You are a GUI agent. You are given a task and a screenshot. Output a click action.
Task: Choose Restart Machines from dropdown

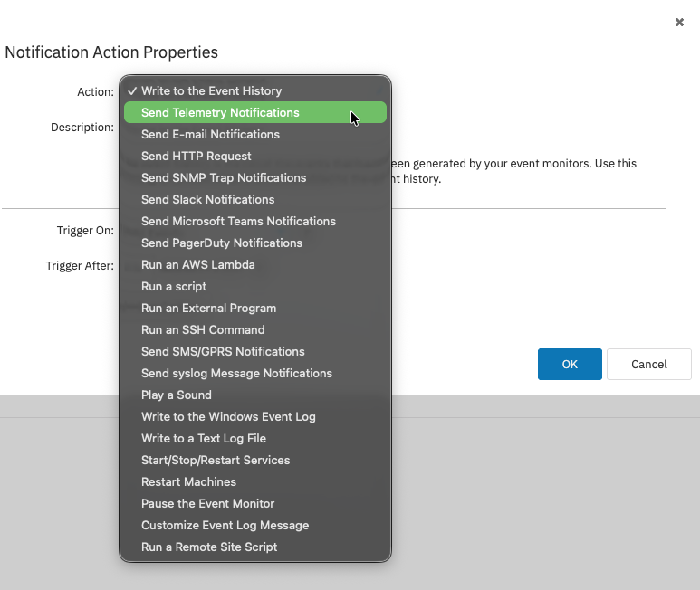click(x=188, y=482)
